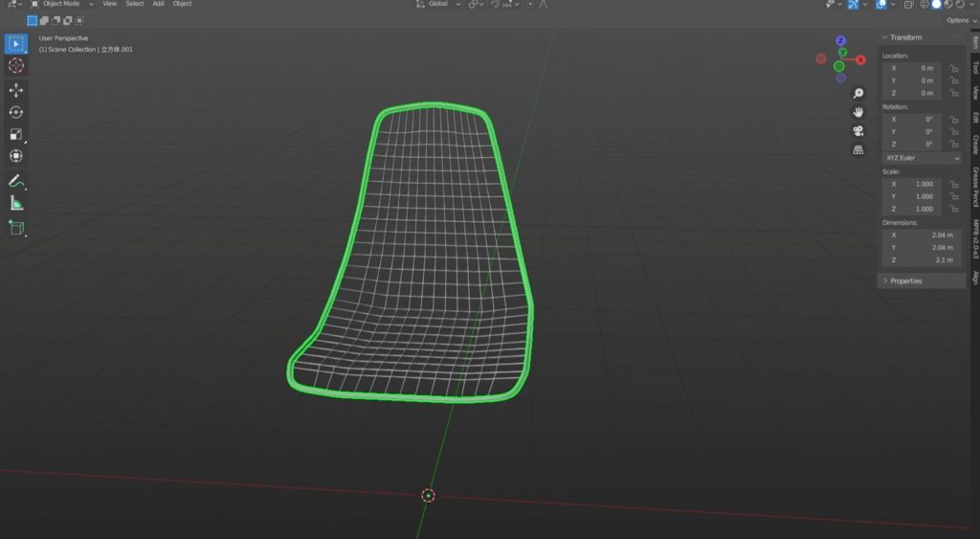Lock the Scale Y value

(953, 196)
